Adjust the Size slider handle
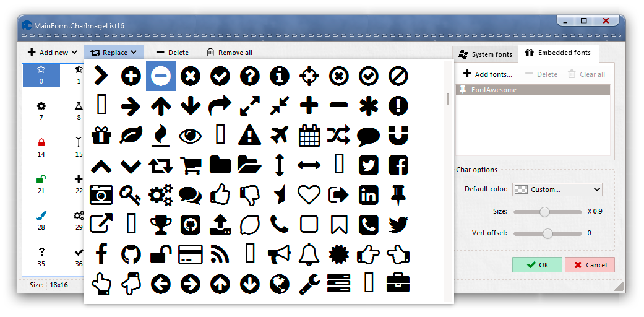The width and height of the screenshot is (644, 317). point(544,212)
